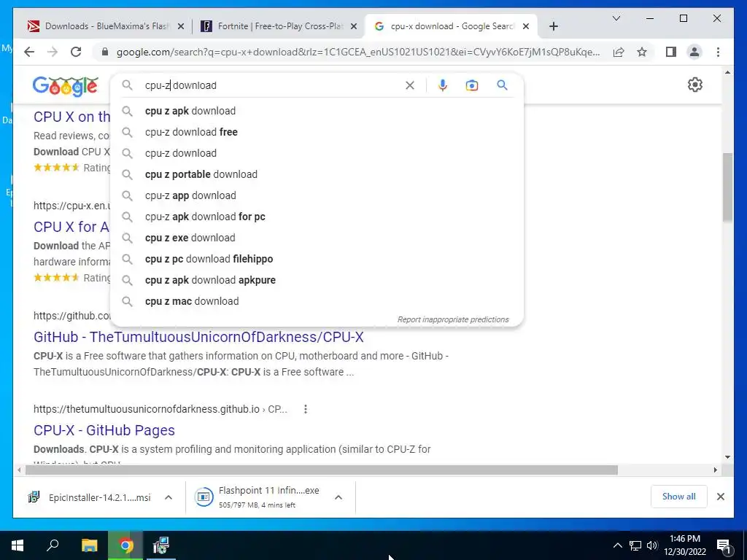Screen dimensions: 747x560
Task: Click Report inappropriate predictions
Action: pyautogui.click(x=453, y=319)
